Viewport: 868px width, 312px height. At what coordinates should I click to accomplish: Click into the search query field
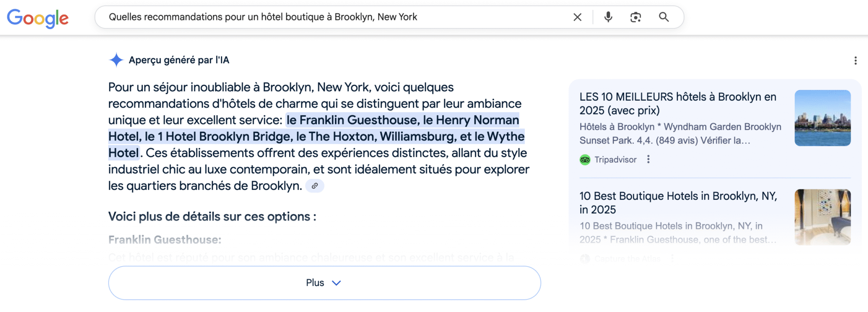[x=334, y=17]
